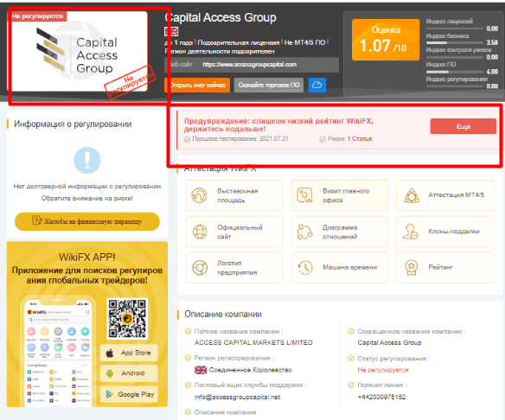
Task: Open the Выставочная площадь attestation card
Action: coord(234,195)
